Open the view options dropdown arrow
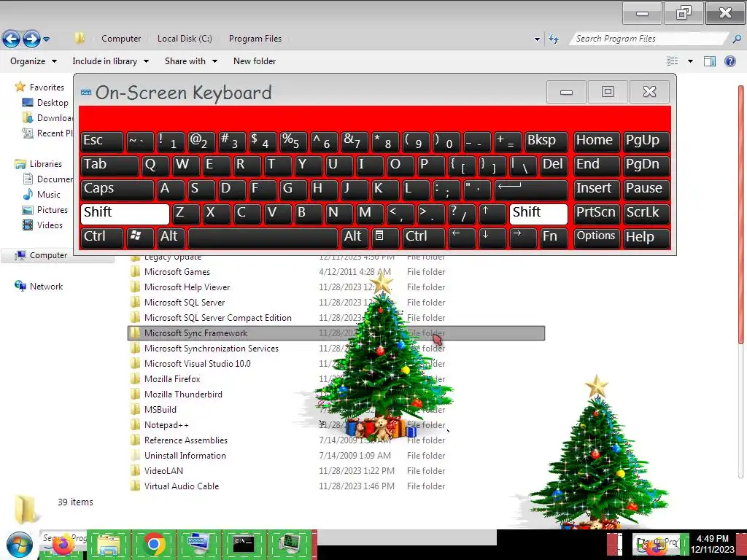The height and width of the screenshot is (560, 747). tap(690, 61)
